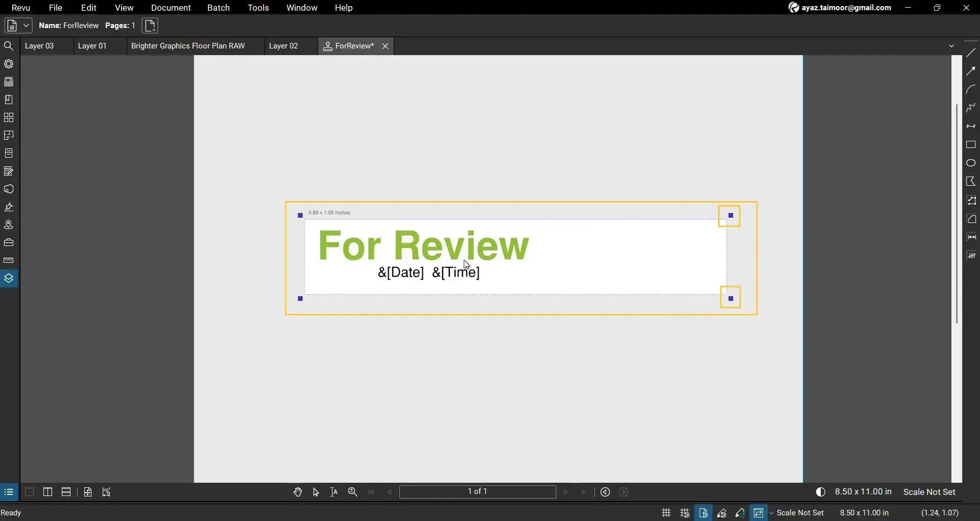
Task: Select the Perimeter measurement tool
Action: [x=971, y=201]
